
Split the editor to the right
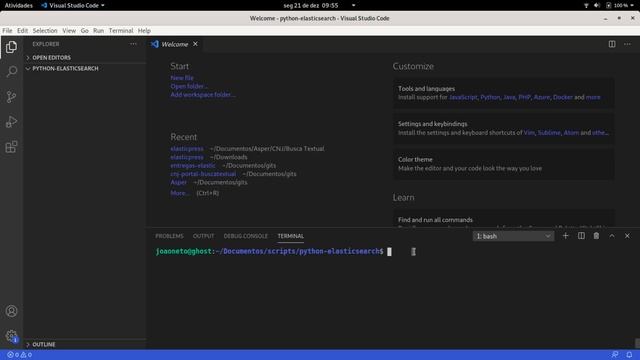(612, 44)
